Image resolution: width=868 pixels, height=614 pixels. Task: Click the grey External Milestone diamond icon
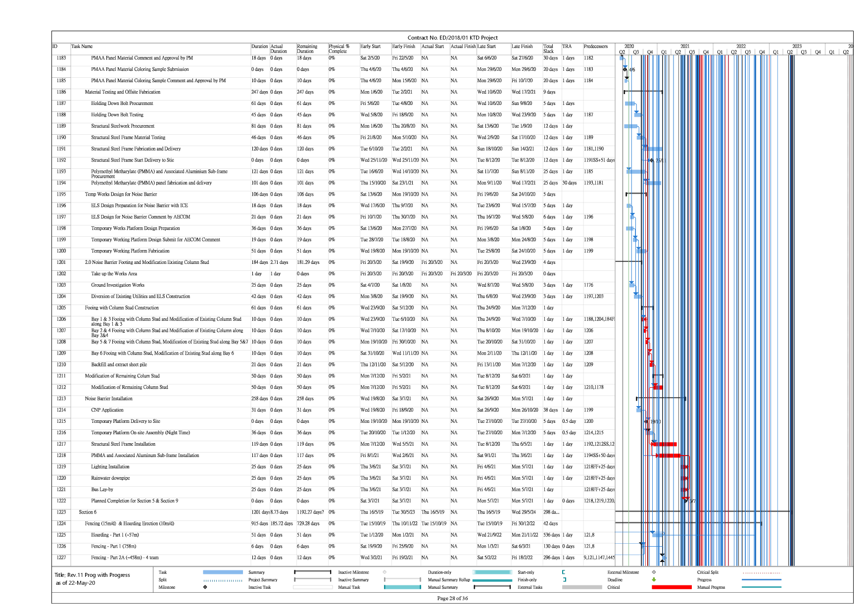coord(654,572)
